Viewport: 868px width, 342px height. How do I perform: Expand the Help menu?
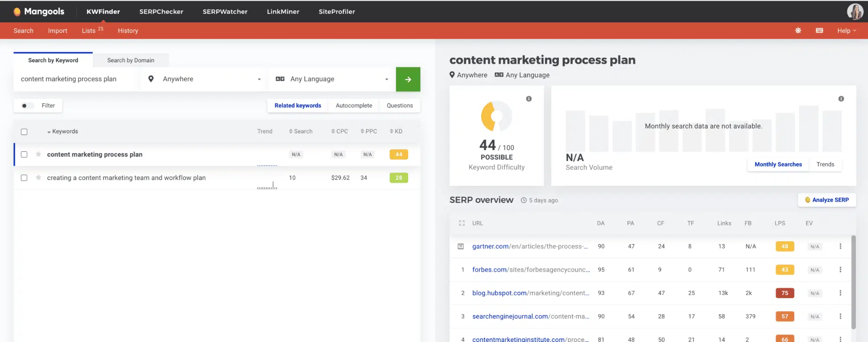tap(847, 31)
